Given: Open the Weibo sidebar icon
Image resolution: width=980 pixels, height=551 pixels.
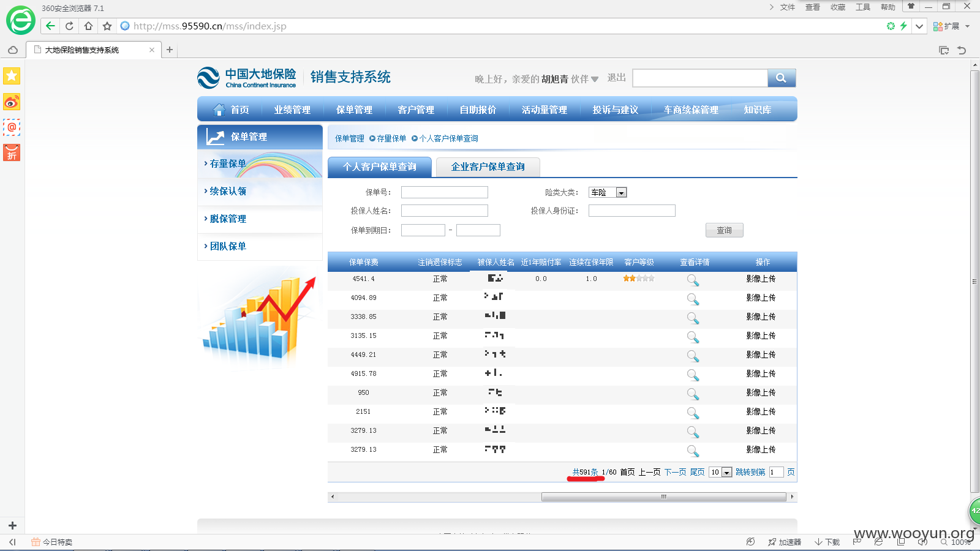Looking at the screenshot, I should tap(12, 102).
